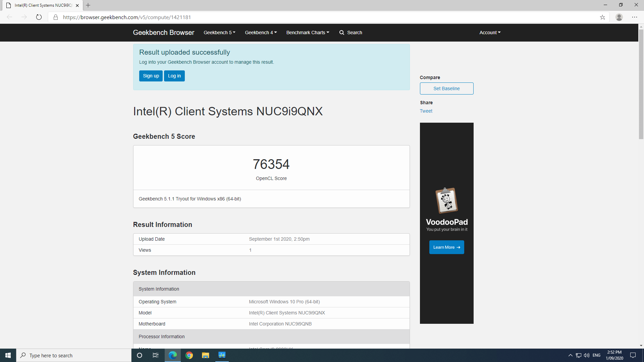Open the Windows Start menu
This screenshot has width=644, height=362.
8,355
